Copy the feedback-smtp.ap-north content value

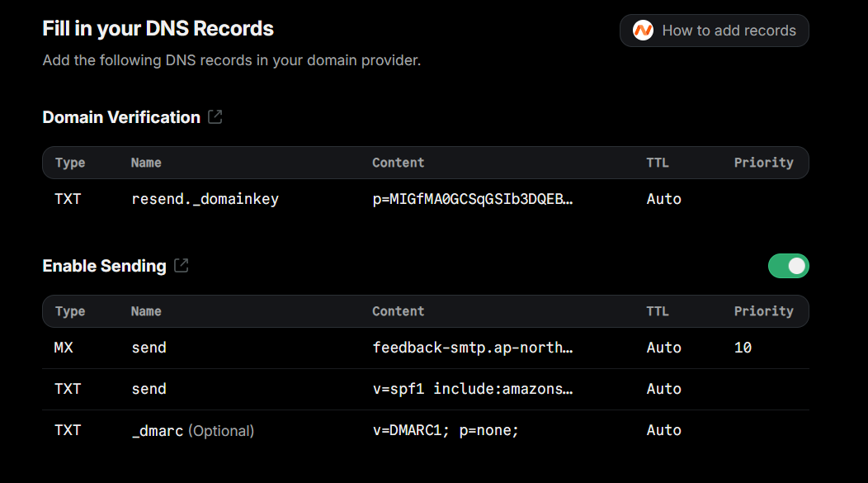click(472, 348)
